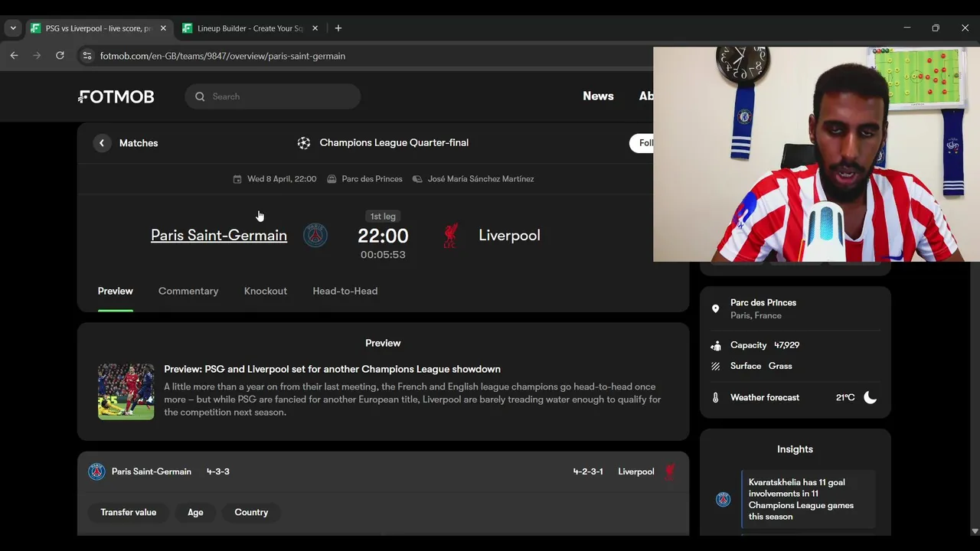Select the Transfer value filter chip
The width and height of the screenshot is (980, 551).
[129, 513]
